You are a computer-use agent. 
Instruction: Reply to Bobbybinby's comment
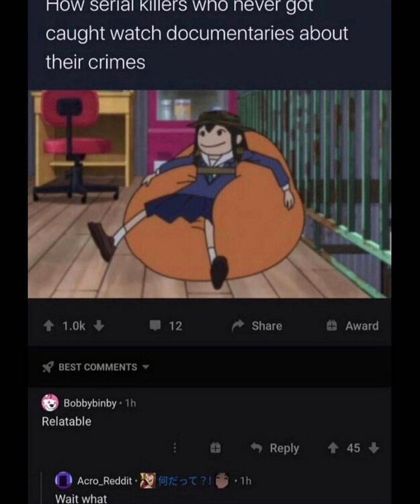click(275, 448)
